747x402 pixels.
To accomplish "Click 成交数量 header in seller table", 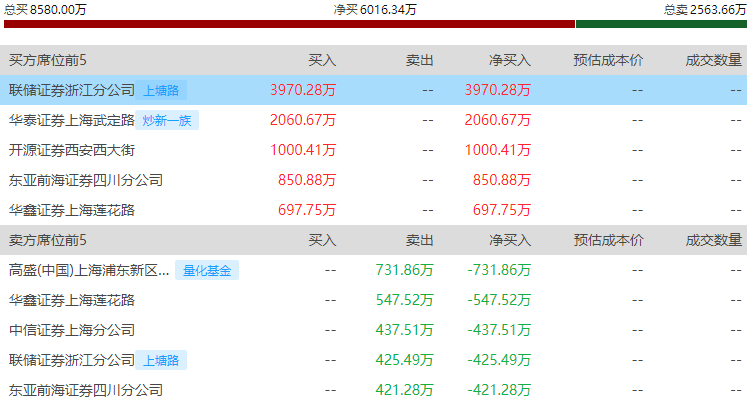I will click(714, 240).
